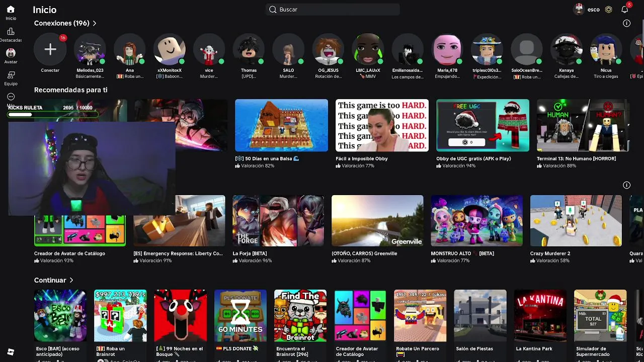Open the Equipo sidebar icon
The width and height of the screenshot is (644, 362).
click(x=11, y=75)
